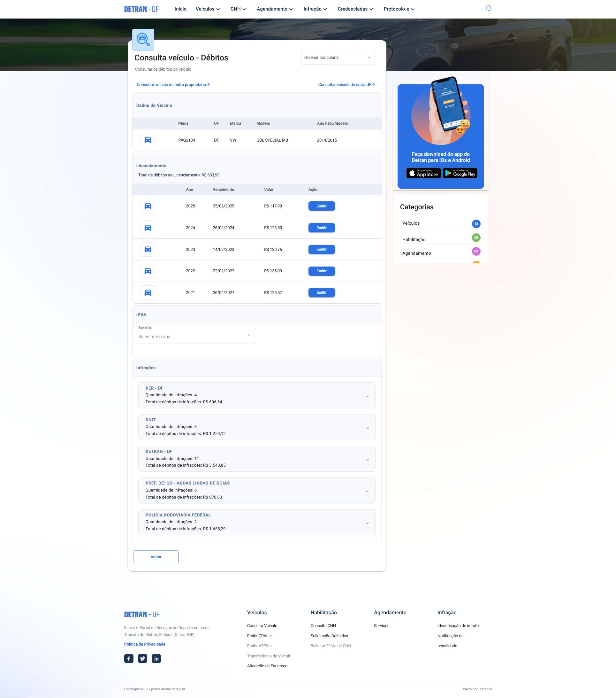Click Emitir for the 2023 licensing
Image resolution: width=616 pixels, height=698 pixels.
[x=322, y=249]
